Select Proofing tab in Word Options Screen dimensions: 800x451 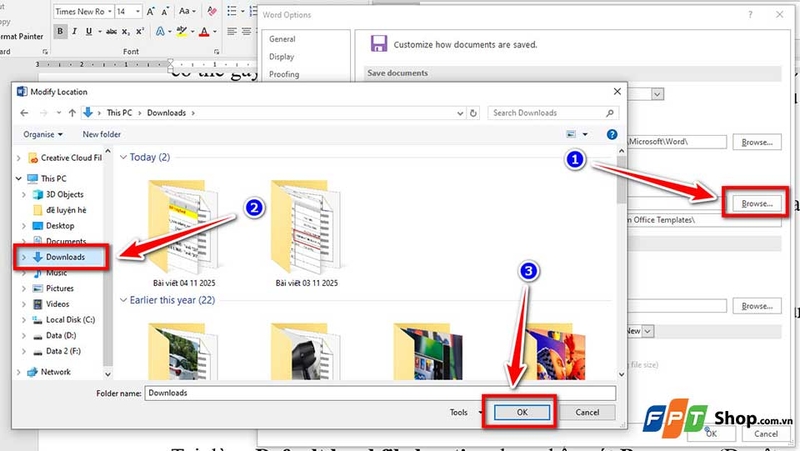[284, 74]
